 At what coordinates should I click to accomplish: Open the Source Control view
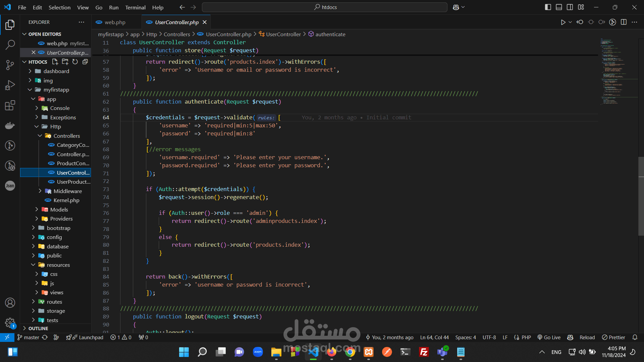click(10, 65)
